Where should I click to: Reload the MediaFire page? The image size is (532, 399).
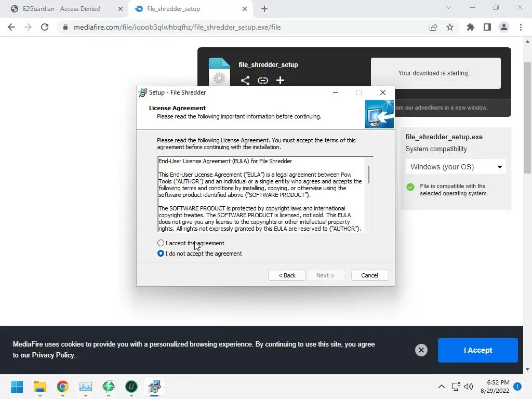(45, 27)
